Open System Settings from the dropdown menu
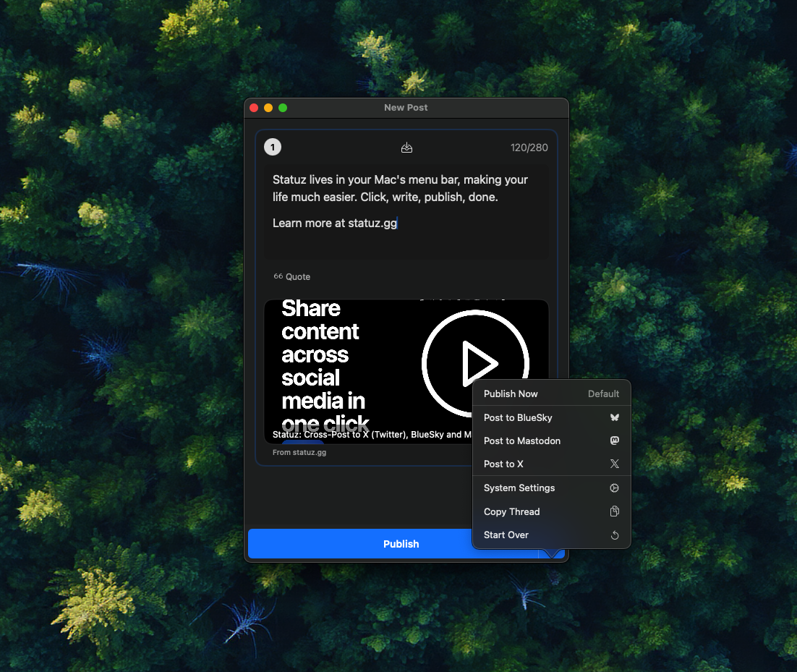The width and height of the screenshot is (797, 672). pyautogui.click(x=519, y=488)
